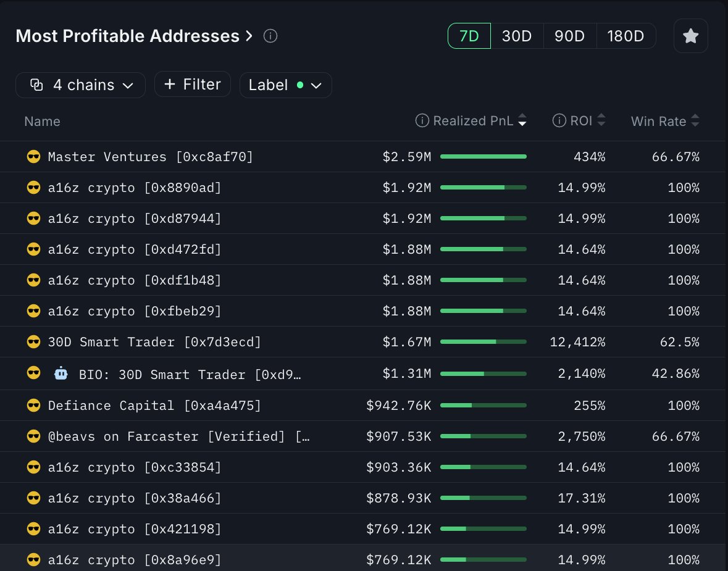Open a16z crypto [0x8890ad] address

coord(135,188)
